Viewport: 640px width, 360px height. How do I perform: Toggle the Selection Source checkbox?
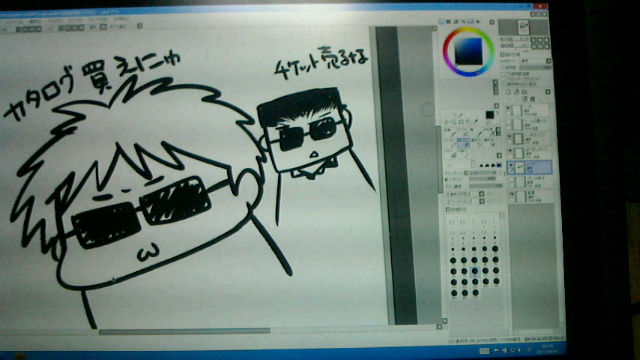[503, 84]
